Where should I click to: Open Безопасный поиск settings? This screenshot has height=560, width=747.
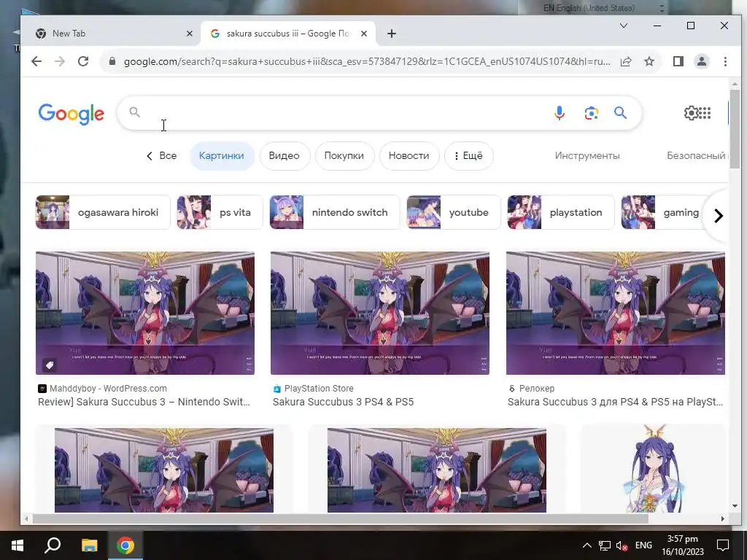point(697,156)
